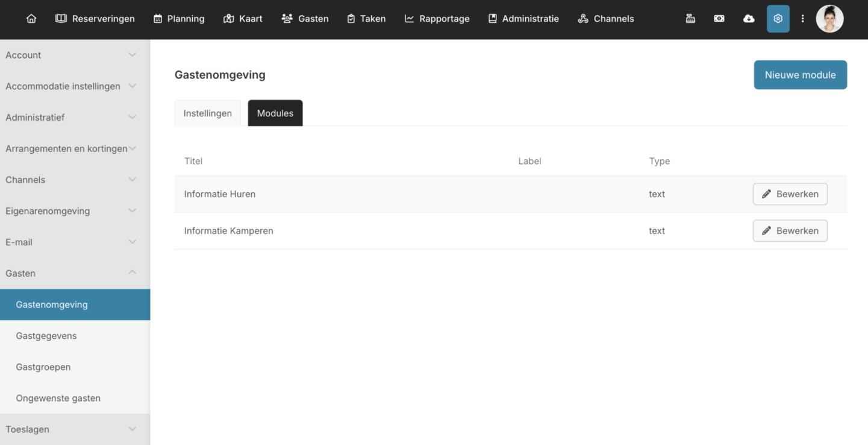Image resolution: width=868 pixels, height=445 pixels.
Task: Edit the Informatie Huren module
Action: (790, 194)
